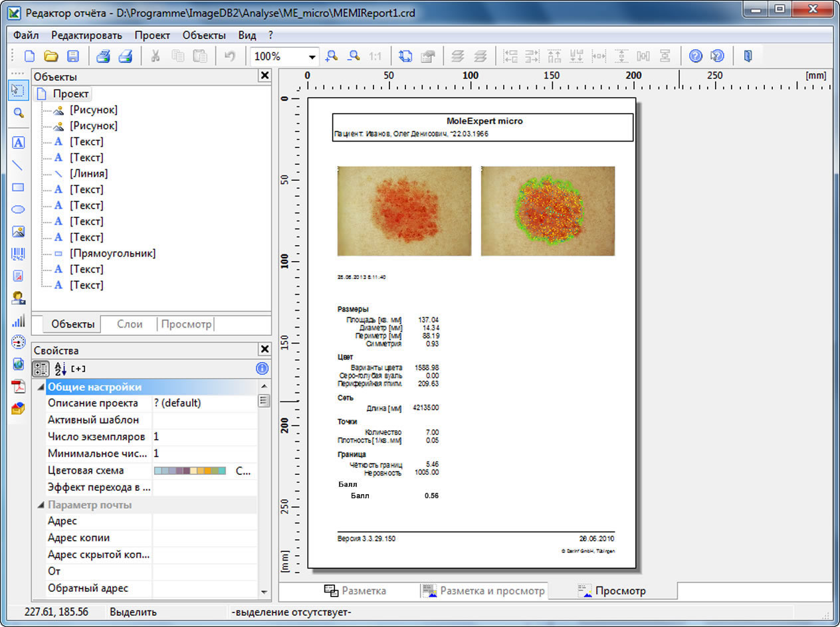Select the HTML globe object tool
The height and width of the screenshot is (627, 840).
coord(19,365)
